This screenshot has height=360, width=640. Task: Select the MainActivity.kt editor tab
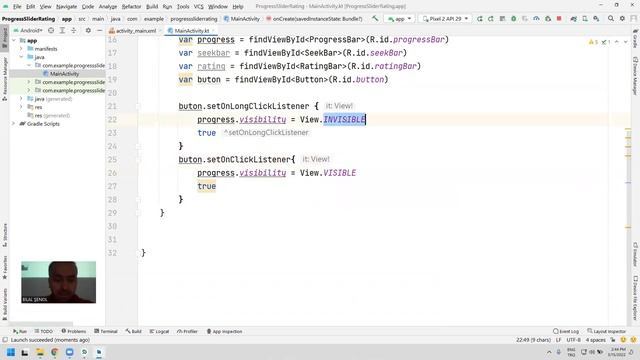(191, 31)
